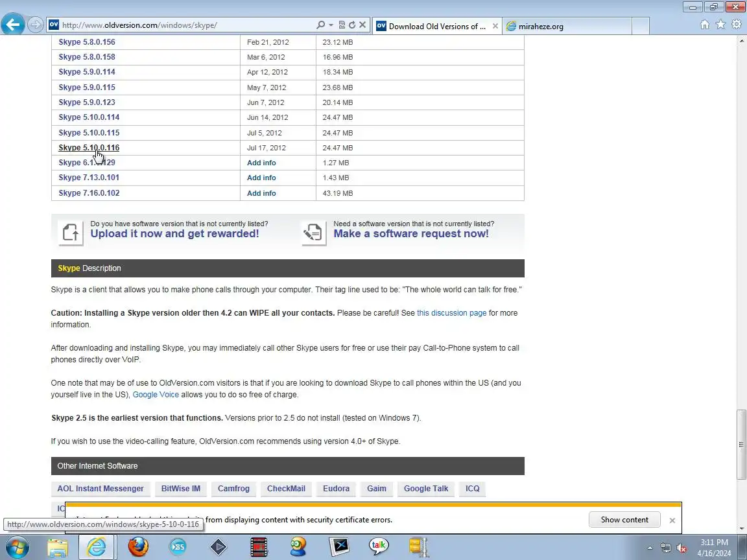Open the address bar dropdown arrow

[331, 25]
